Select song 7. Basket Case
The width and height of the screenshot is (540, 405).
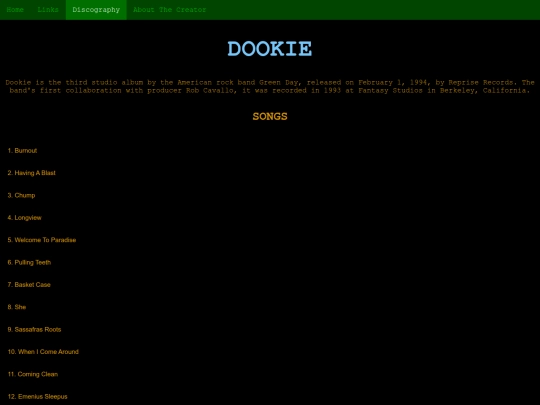(x=29, y=285)
